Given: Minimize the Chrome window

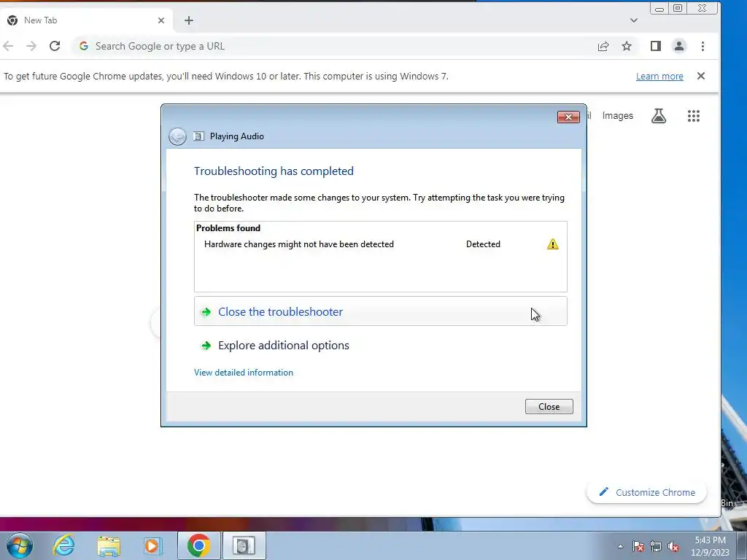Looking at the screenshot, I should tap(659, 9).
